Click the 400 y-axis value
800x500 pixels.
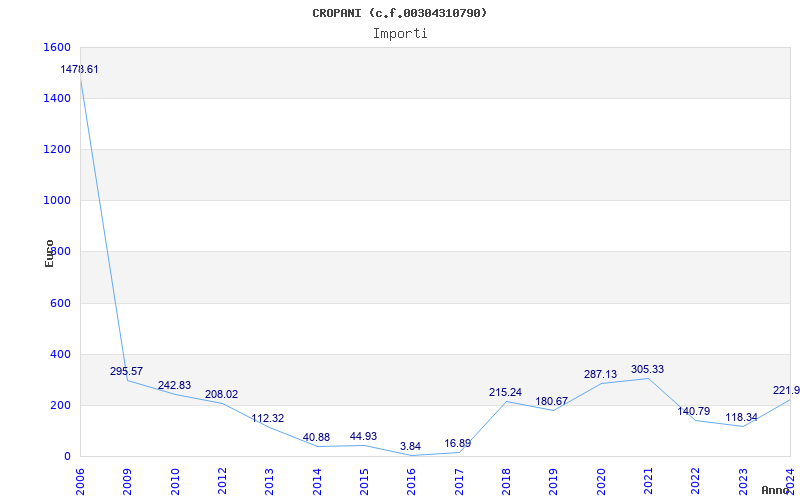pos(60,355)
